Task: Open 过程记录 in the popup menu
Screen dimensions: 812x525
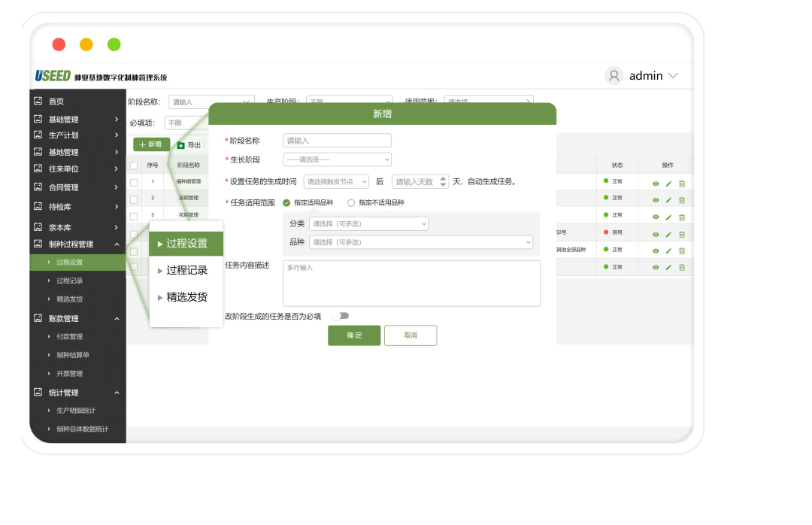Action: [x=186, y=270]
